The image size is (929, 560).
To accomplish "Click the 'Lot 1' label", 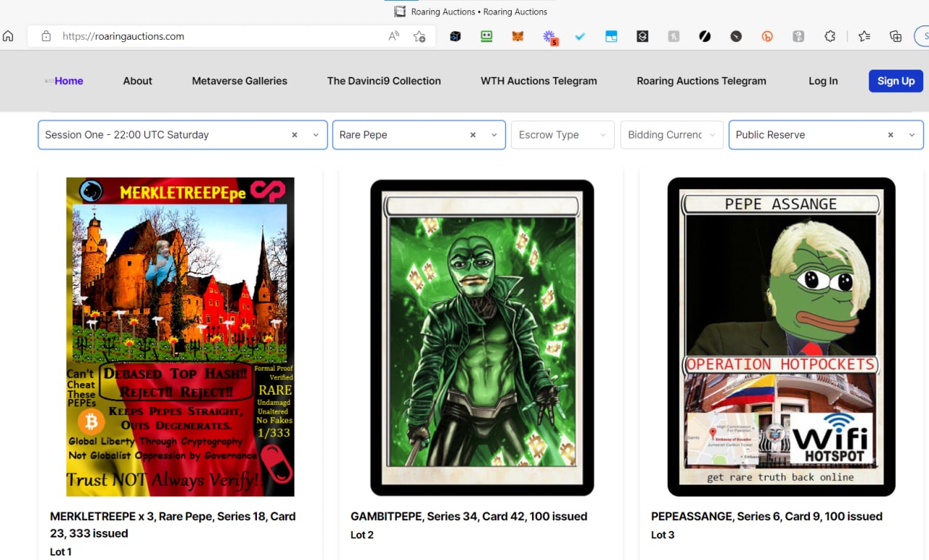I will 61,552.
